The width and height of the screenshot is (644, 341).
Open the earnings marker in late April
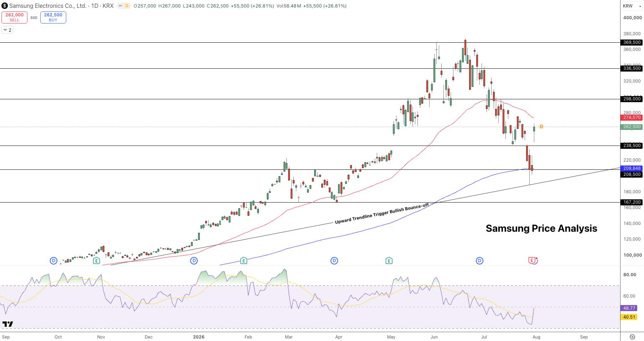tap(389, 261)
